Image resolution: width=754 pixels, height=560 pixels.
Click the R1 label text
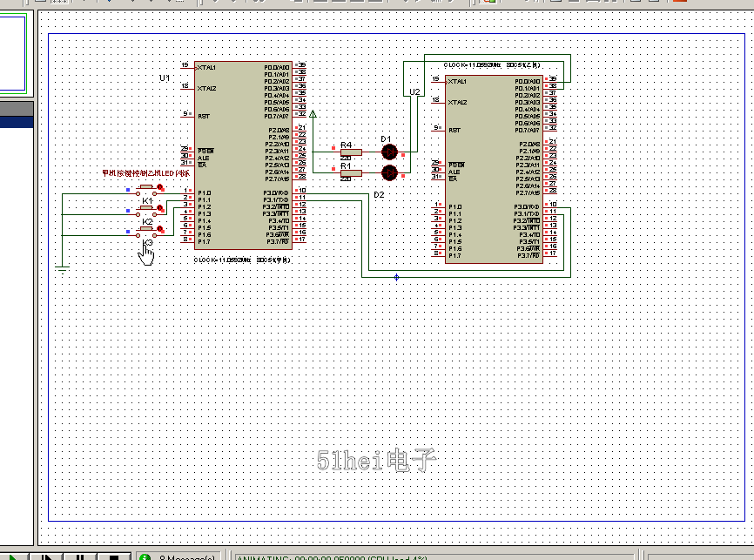tap(346, 165)
